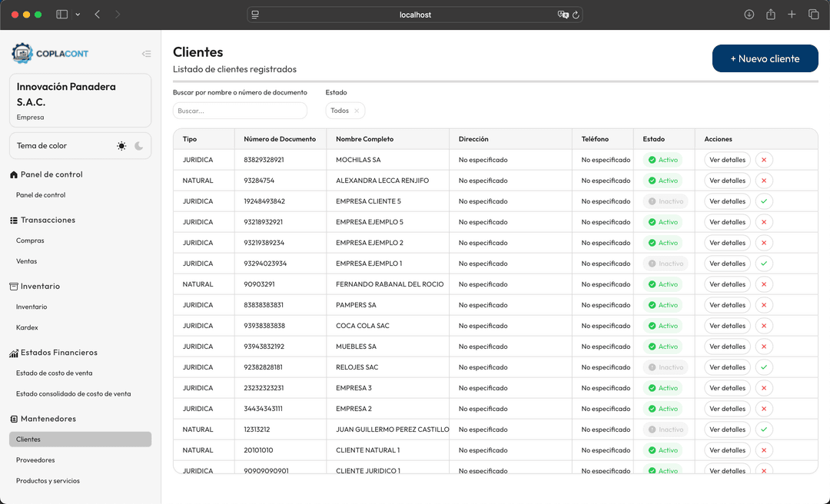Open the Estado filter dropdown
Viewport: 830px width, 504px height.
pos(340,111)
